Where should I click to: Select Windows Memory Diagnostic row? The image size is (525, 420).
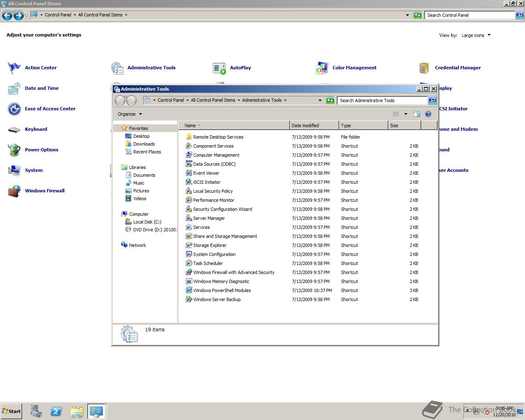(302, 281)
